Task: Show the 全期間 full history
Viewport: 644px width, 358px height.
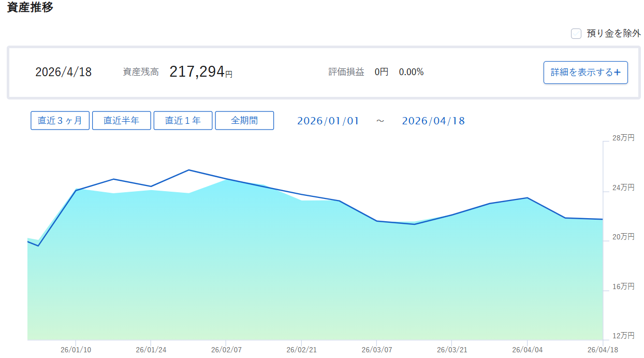Action: pos(244,121)
